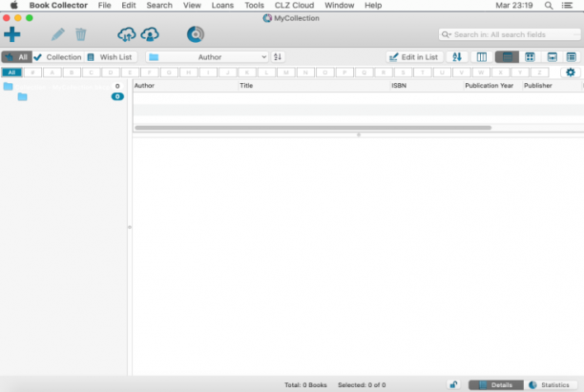Open the alphabet bar settings gear
This screenshot has width=584, height=392.
coord(571,72)
